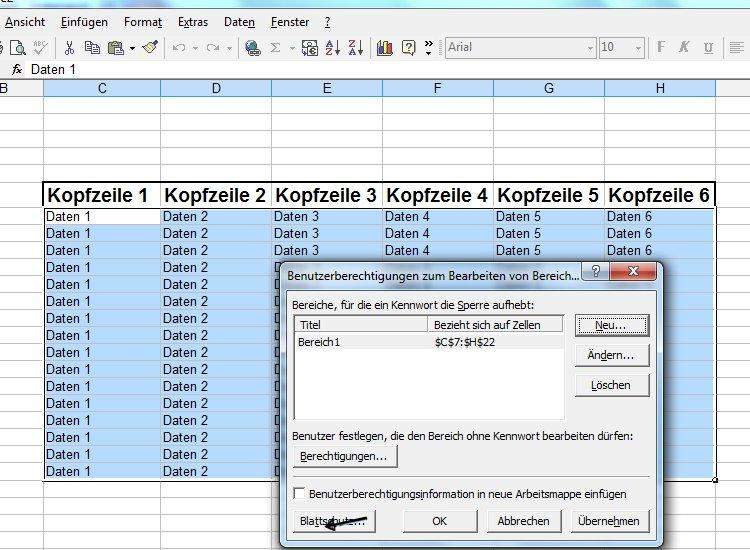Open the Chart Wizard icon
The height and width of the screenshot is (550, 750).
coord(385,47)
